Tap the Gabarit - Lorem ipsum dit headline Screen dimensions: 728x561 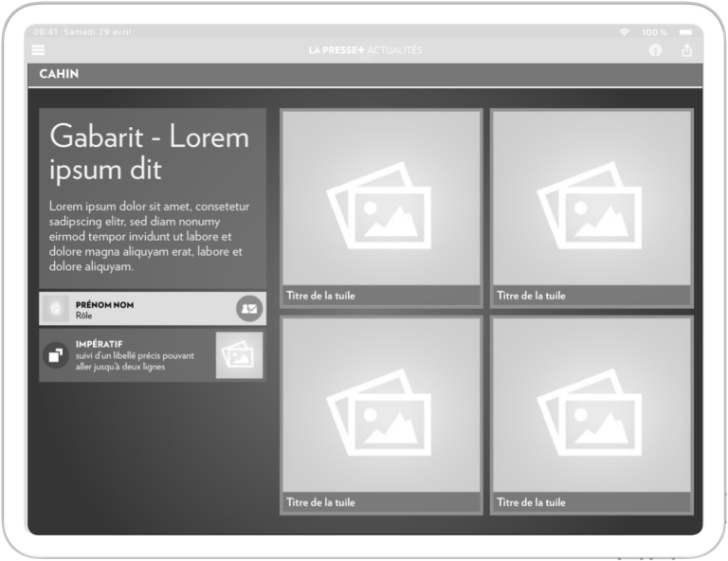[149, 153]
